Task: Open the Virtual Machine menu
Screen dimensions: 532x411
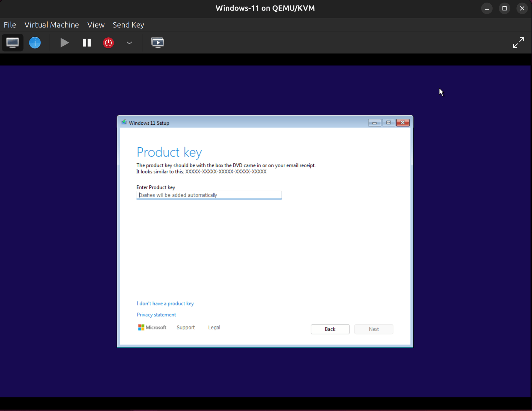Action: [x=52, y=25]
